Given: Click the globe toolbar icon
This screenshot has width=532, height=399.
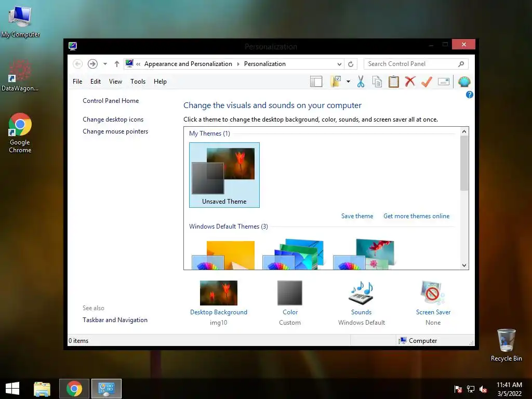Looking at the screenshot, I should pyautogui.click(x=464, y=82).
